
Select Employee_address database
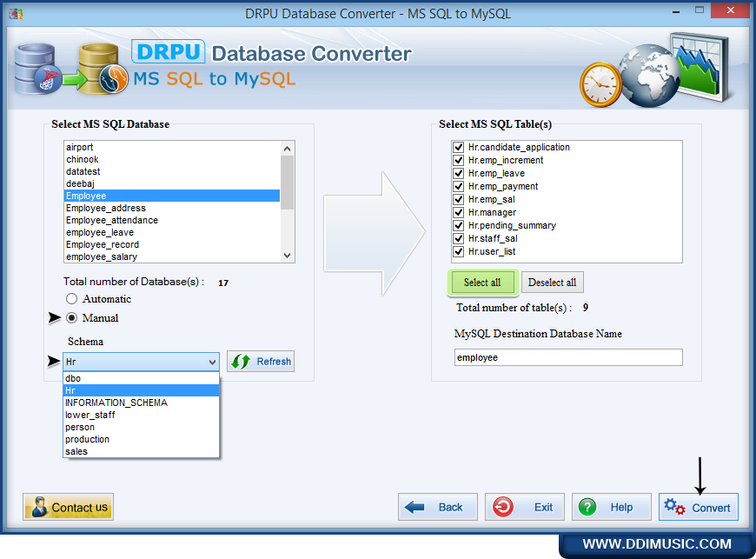pyautogui.click(x=172, y=208)
